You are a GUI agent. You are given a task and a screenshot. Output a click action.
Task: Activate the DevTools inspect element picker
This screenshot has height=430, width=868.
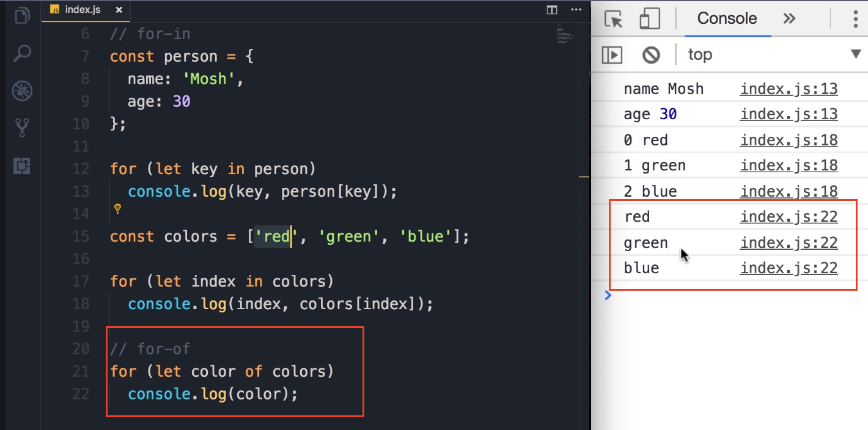pos(613,19)
